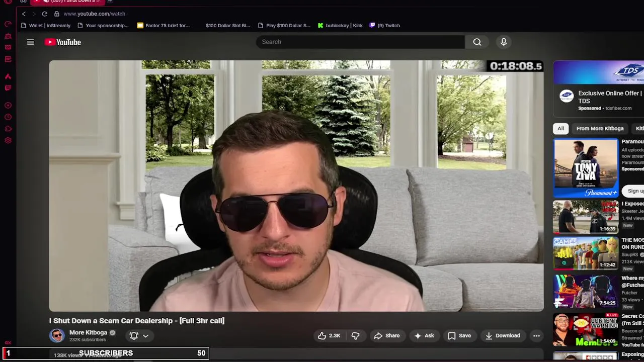Save the video to a playlist
This screenshot has width=644, height=362.
pos(459,336)
